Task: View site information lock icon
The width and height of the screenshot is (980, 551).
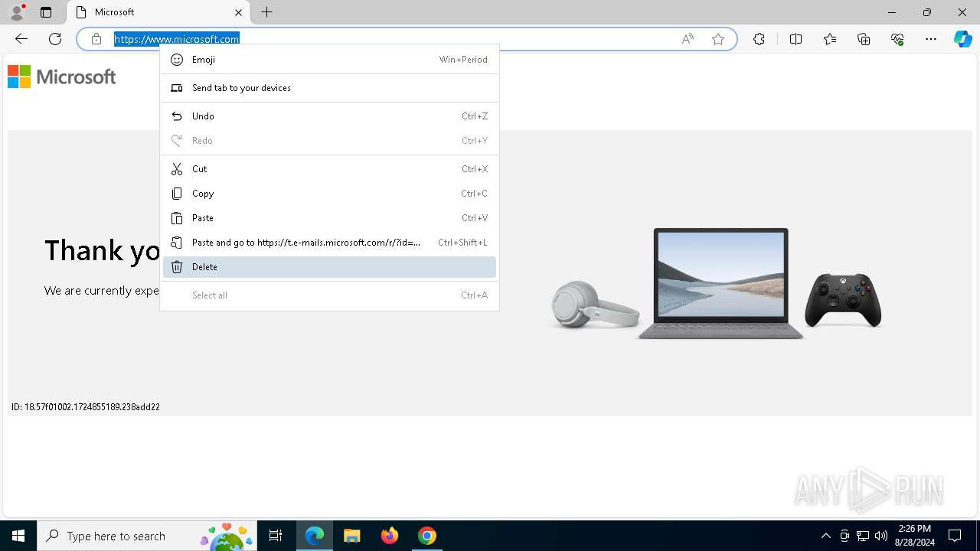Action: (96, 39)
